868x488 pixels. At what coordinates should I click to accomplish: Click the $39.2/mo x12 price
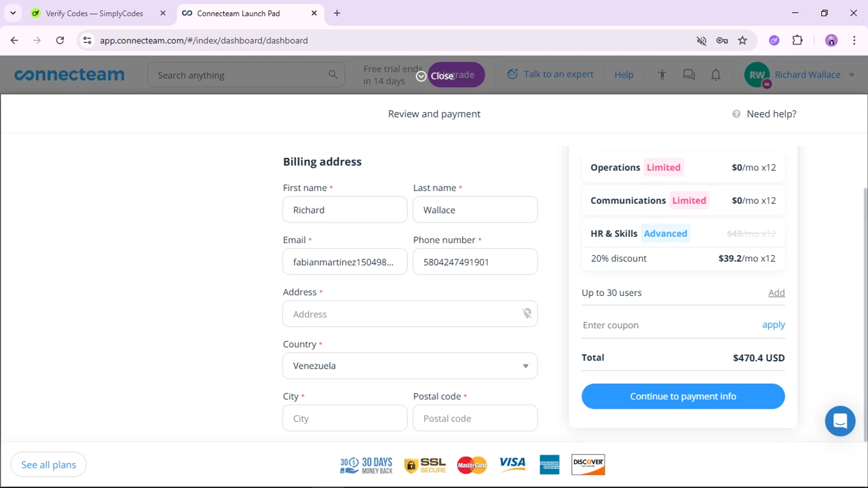point(747,258)
